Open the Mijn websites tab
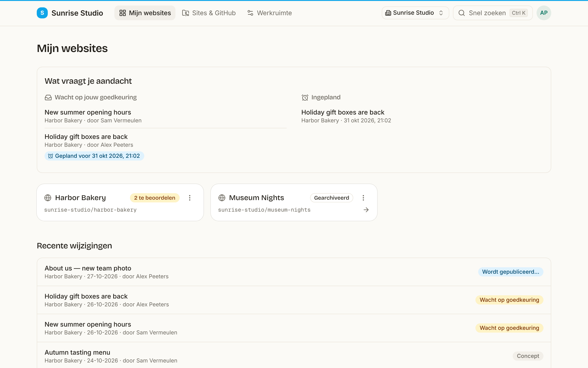This screenshot has width=588, height=368. click(x=145, y=13)
